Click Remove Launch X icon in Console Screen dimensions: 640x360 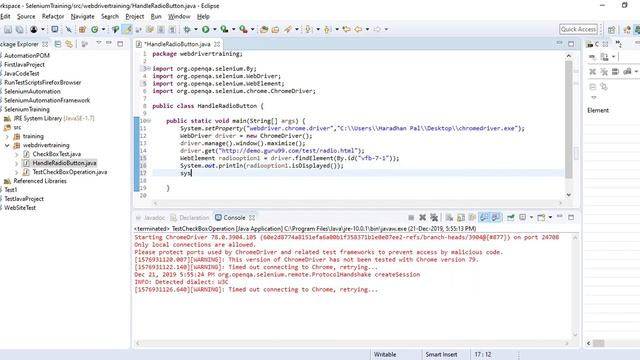[x=422, y=218]
